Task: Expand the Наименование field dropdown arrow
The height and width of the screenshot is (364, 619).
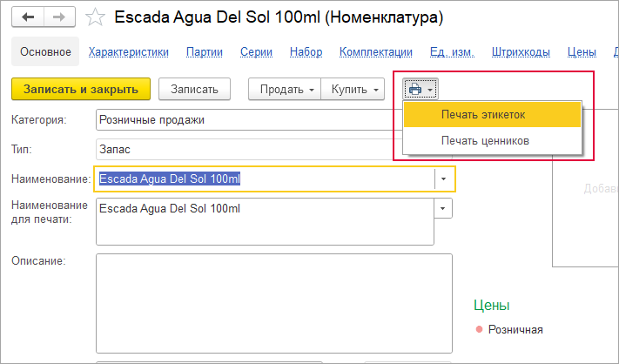Action: pyautogui.click(x=444, y=179)
